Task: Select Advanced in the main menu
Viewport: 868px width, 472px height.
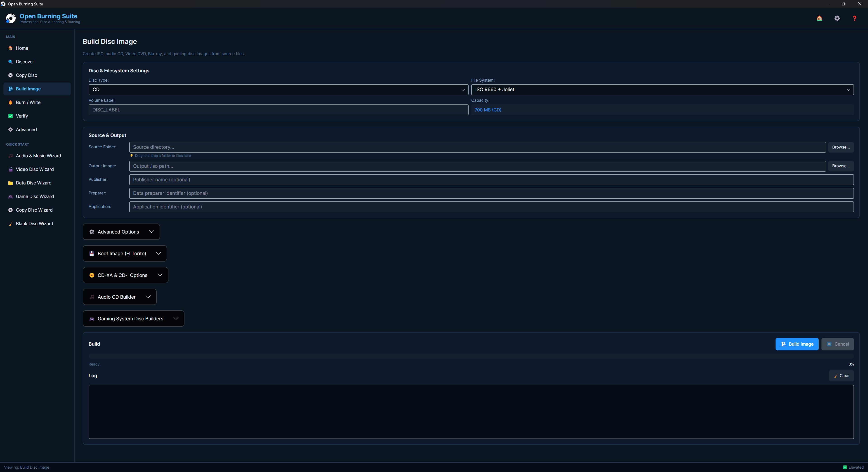Action: (x=37, y=129)
